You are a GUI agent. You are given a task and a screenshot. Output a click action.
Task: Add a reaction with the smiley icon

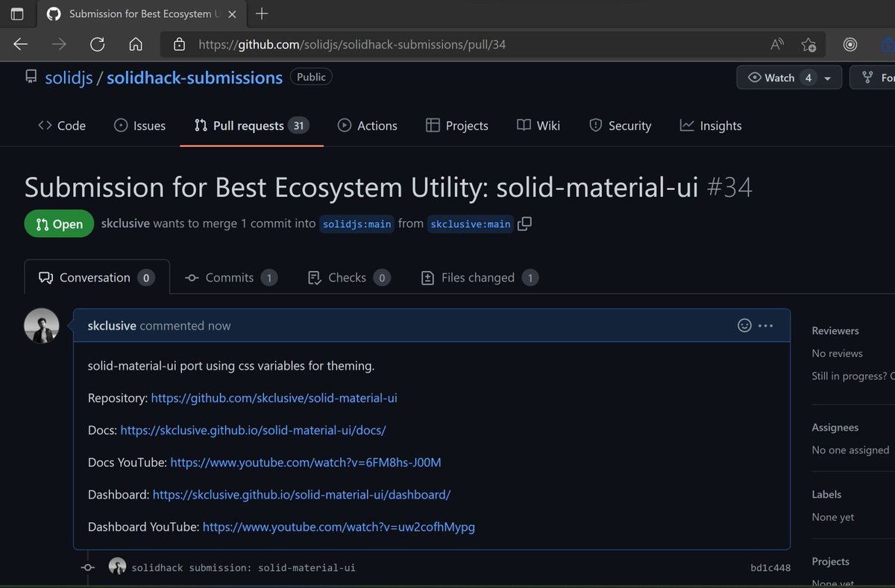point(744,326)
